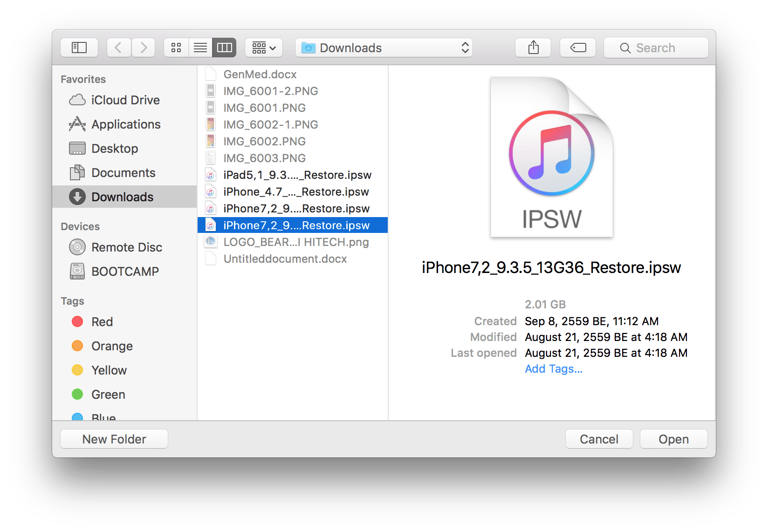Viewport: 768px width, 532px height.
Task: Switch to list view
Action: pyautogui.click(x=200, y=48)
